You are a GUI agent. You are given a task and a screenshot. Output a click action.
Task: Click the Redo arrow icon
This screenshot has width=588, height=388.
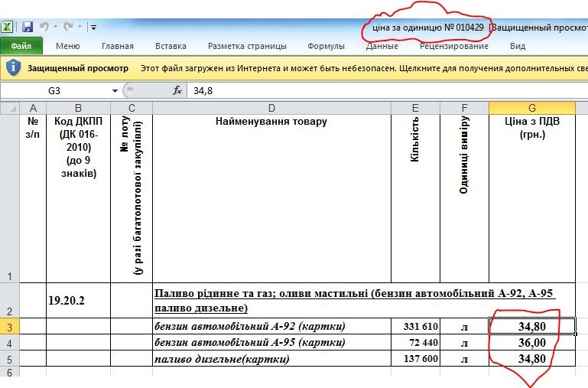[x=68, y=27]
